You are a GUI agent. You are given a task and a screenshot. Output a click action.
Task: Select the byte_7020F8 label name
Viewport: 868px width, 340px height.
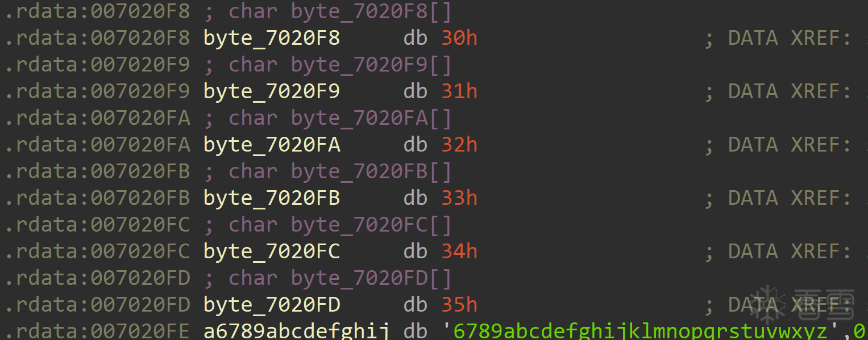pyautogui.click(x=272, y=39)
